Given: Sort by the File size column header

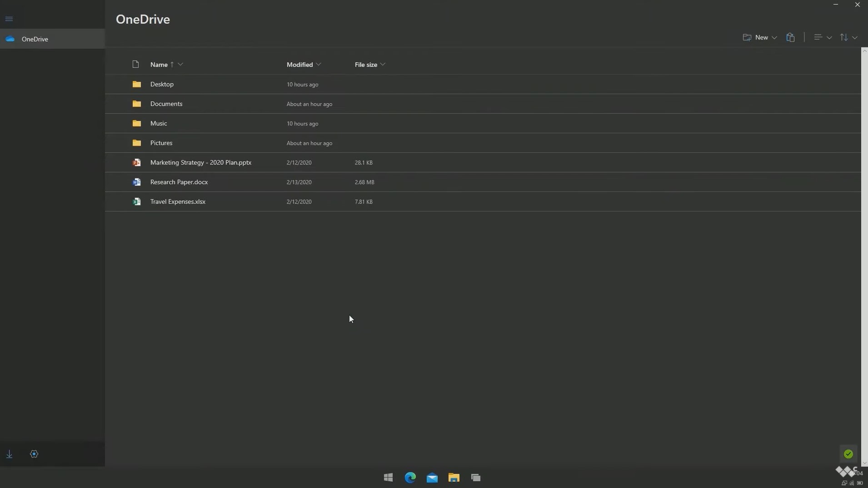Looking at the screenshot, I should point(366,65).
